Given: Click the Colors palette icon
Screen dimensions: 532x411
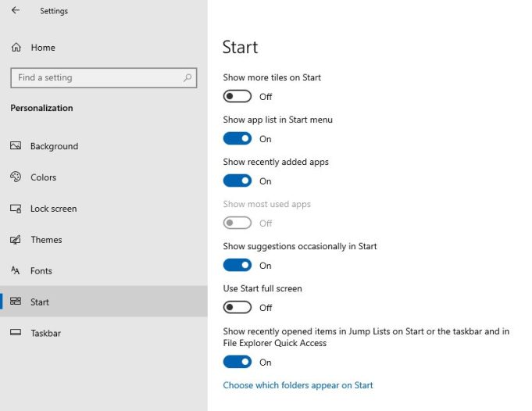Looking at the screenshot, I should [x=16, y=177].
